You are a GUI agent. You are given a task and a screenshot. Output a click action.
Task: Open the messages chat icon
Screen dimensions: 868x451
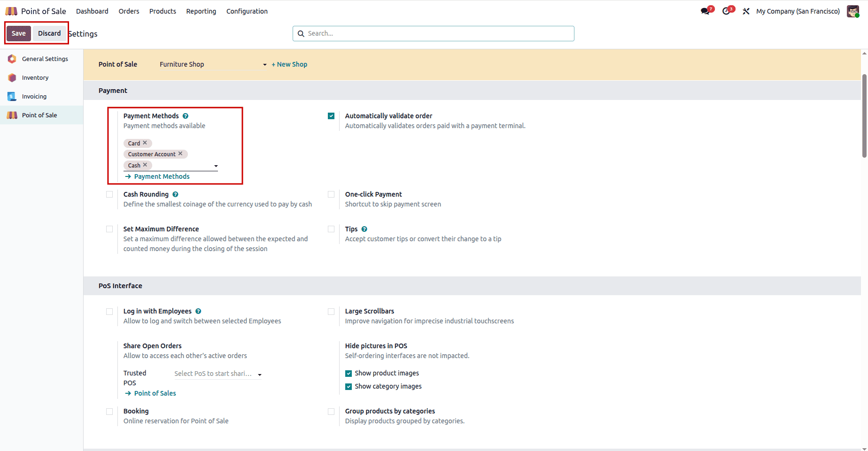pyautogui.click(x=705, y=11)
